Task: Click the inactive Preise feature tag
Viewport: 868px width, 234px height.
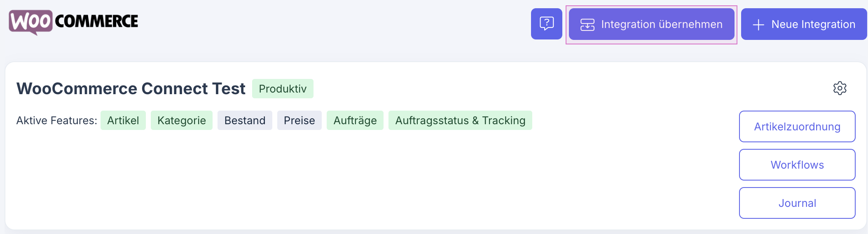Action: pos(299,120)
